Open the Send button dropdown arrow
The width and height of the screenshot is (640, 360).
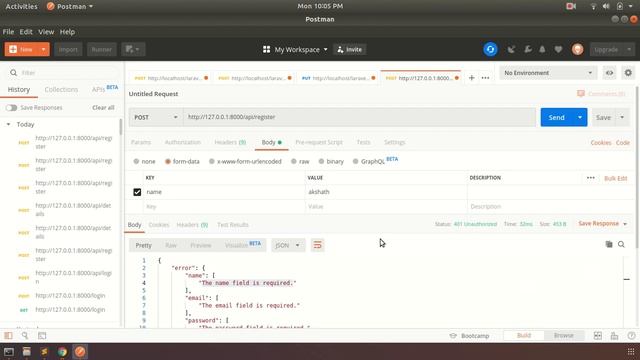[x=580, y=117]
